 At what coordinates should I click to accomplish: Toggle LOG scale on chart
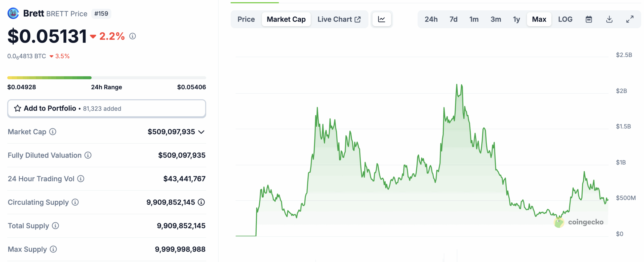point(565,19)
